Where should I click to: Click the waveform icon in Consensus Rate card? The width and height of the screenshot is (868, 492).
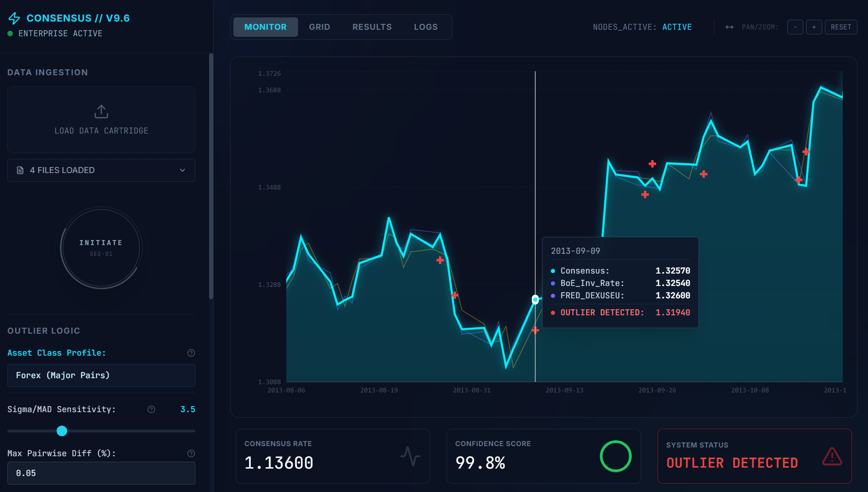pyautogui.click(x=410, y=456)
